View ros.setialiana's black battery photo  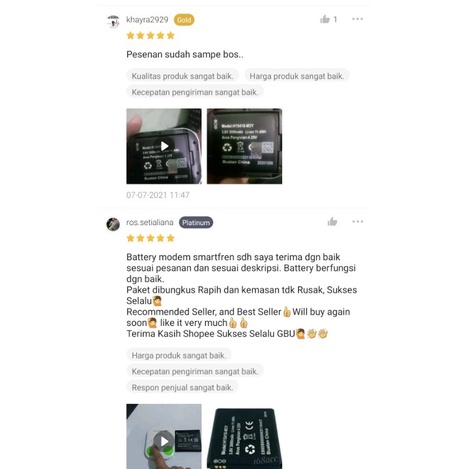click(x=244, y=436)
